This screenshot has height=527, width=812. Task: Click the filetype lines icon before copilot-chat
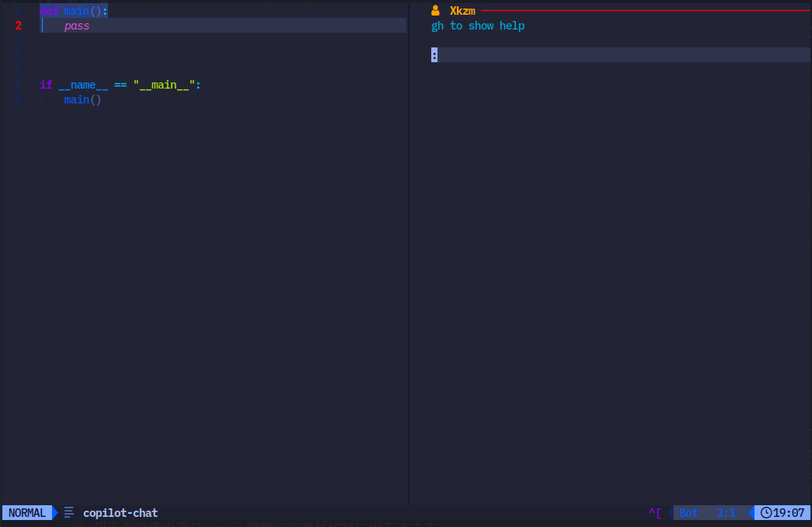(69, 513)
